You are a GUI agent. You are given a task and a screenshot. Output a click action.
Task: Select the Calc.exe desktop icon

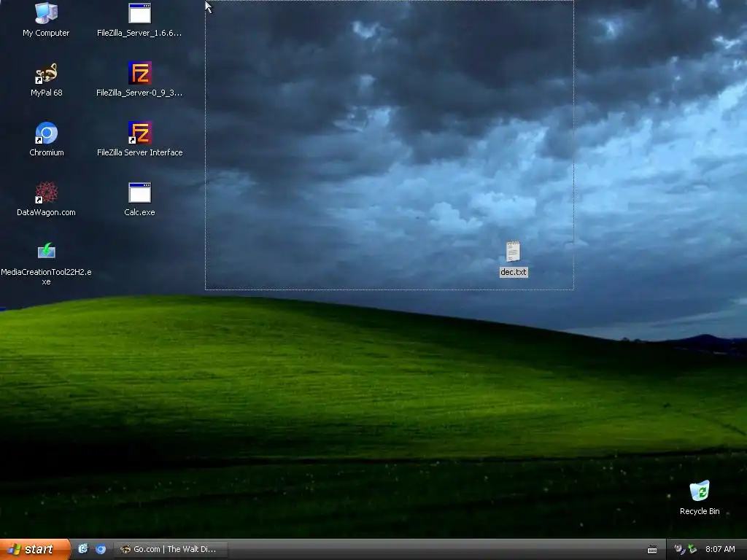[x=139, y=192]
